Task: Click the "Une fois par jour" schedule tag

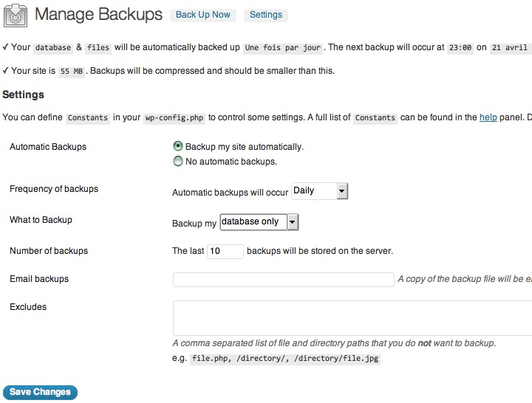Action: [x=283, y=48]
